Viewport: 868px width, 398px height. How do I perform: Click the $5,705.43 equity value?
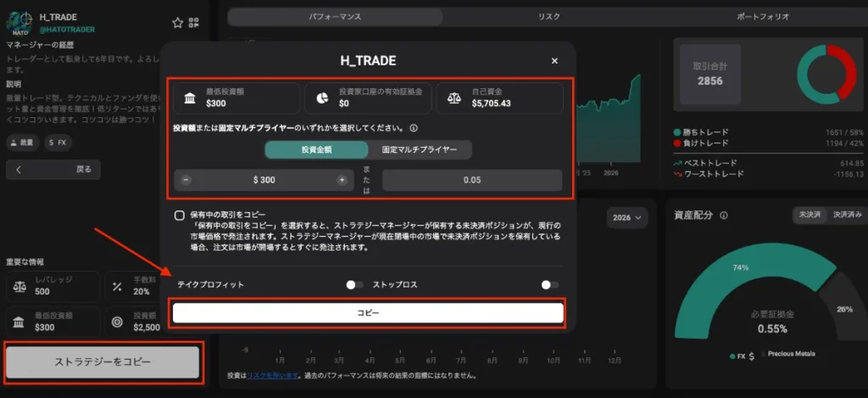click(x=491, y=103)
